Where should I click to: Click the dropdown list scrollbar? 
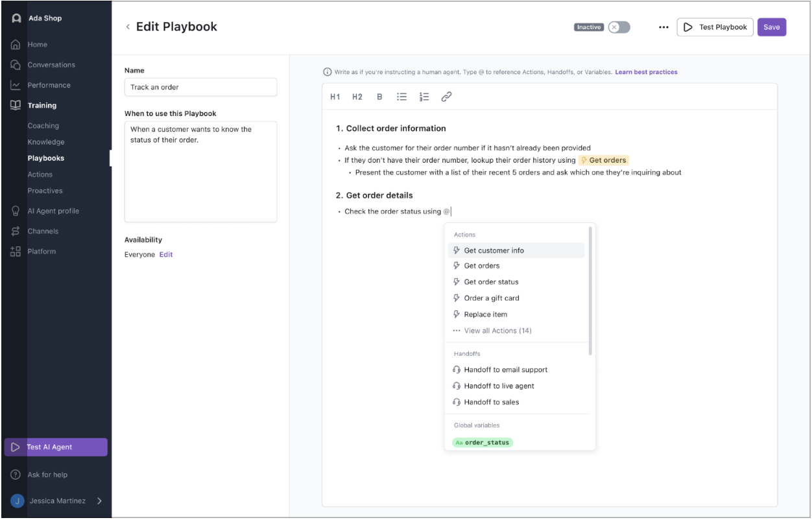click(x=590, y=292)
